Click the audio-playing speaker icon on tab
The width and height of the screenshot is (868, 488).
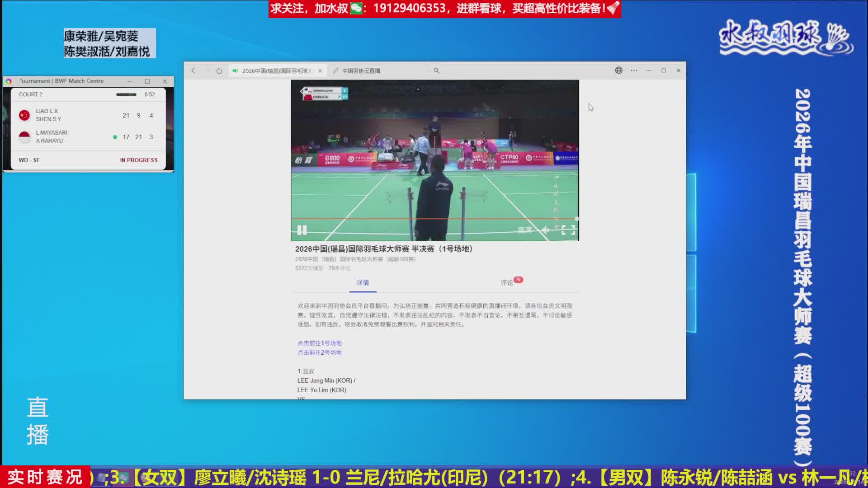point(235,71)
